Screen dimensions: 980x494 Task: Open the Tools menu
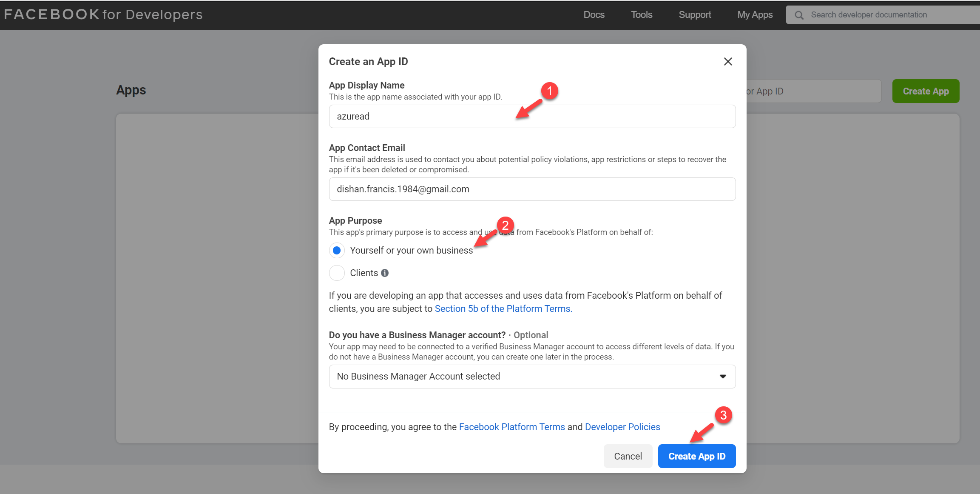641,14
